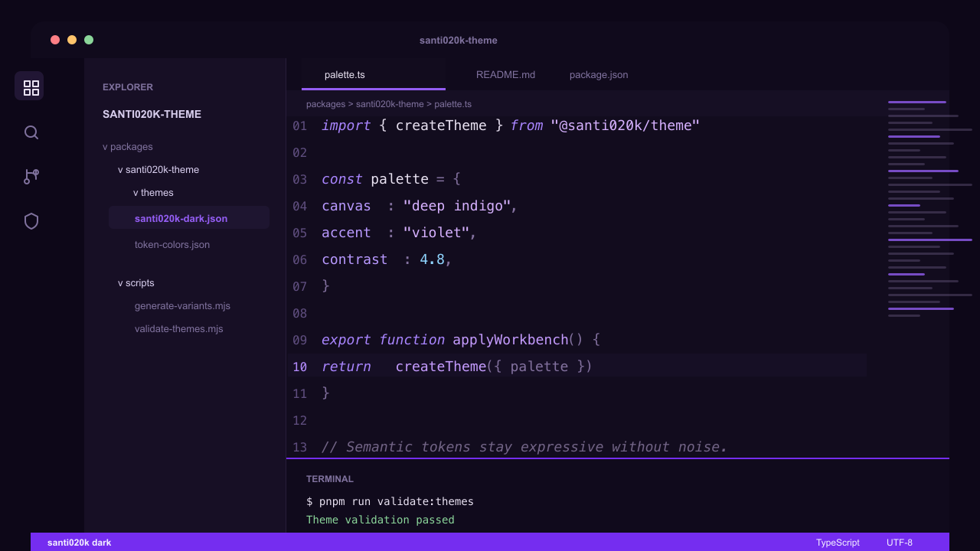
Task: Change encoding via UTF-8 status item
Action: tap(900, 543)
